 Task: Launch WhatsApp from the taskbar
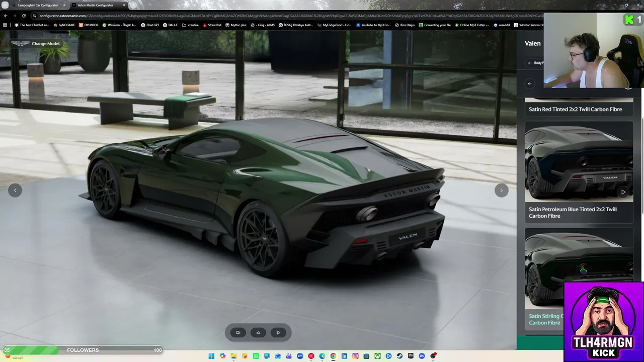256,356
